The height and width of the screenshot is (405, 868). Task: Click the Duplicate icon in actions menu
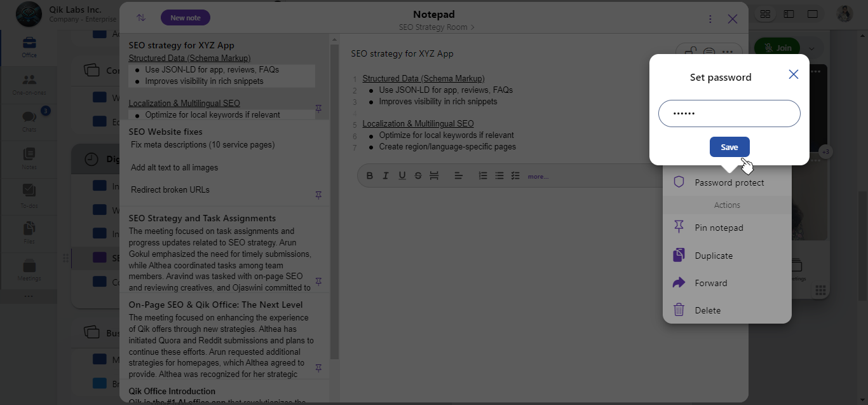point(679,255)
